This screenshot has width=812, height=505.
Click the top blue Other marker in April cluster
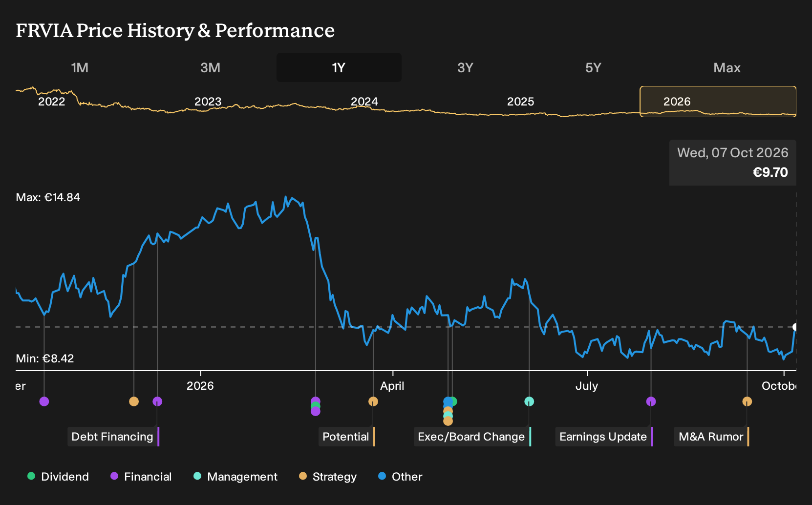(x=448, y=402)
